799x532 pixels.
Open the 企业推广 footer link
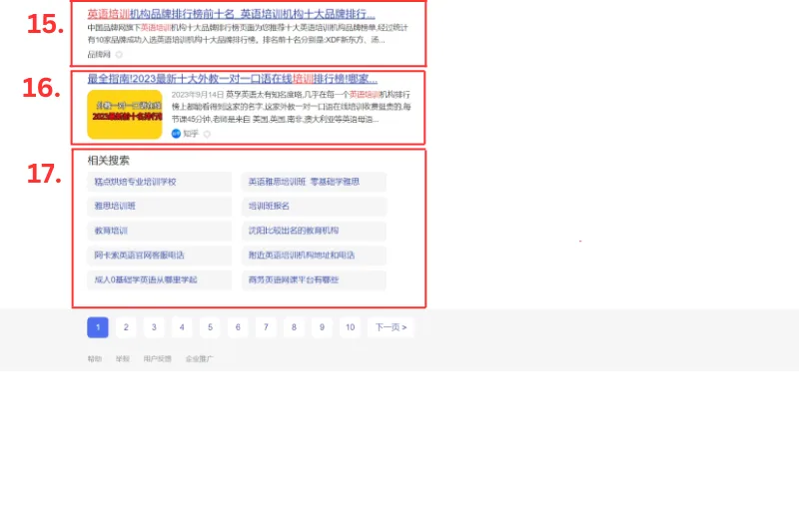(199, 359)
